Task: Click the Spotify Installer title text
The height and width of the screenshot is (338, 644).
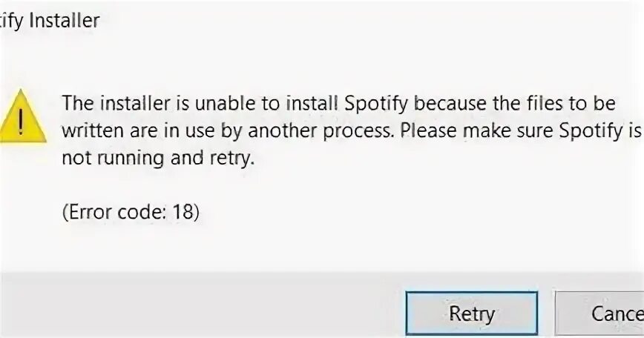Action: click(49, 21)
